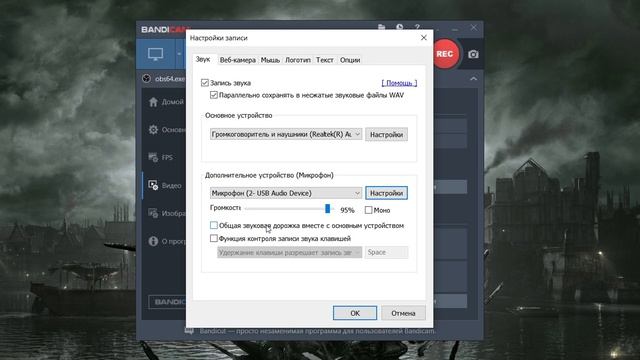The height and width of the screenshot is (360, 640).
Task: Click the camera screenshot icon in Bandicam
Action: [473, 54]
